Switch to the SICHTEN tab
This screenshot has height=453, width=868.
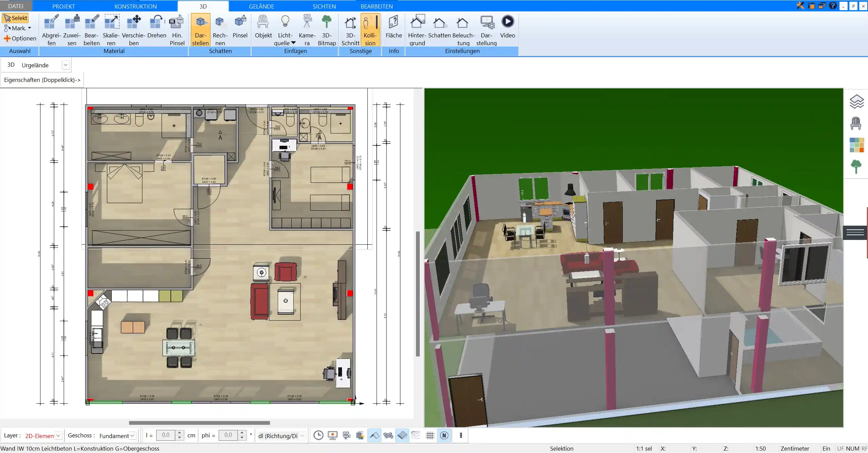coord(324,6)
